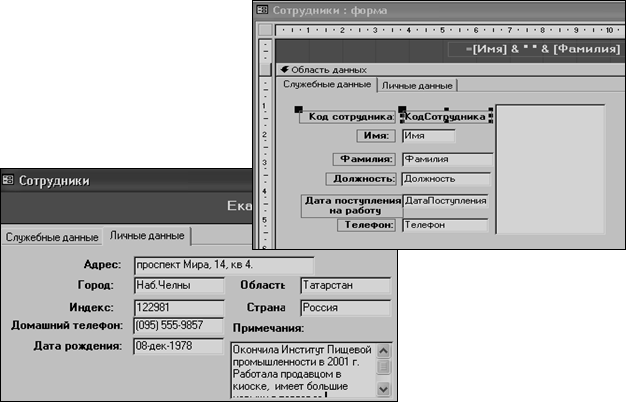Click the form icon in Сотрудники : форма title bar
626x402 pixels.
click(x=262, y=10)
